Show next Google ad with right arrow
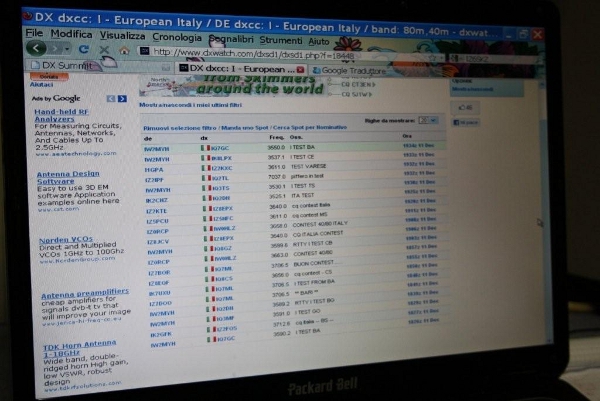Image resolution: width=600 pixels, height=401 pixels. pyautogui.click(x=122, y=99)
